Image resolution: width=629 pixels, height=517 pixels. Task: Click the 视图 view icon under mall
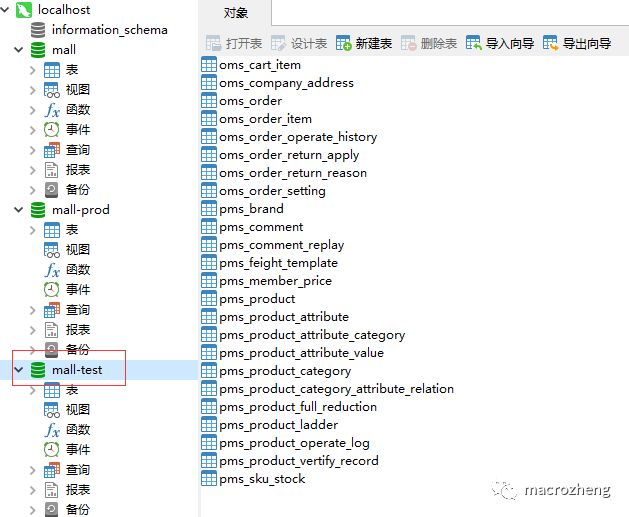(52, 90)
